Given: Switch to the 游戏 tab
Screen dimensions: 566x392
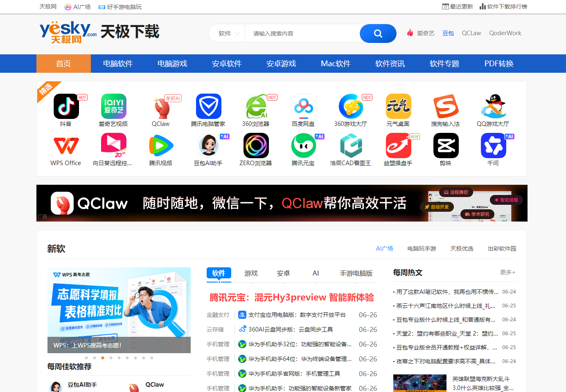Looking at the screenshot, I should pos(251,273).
